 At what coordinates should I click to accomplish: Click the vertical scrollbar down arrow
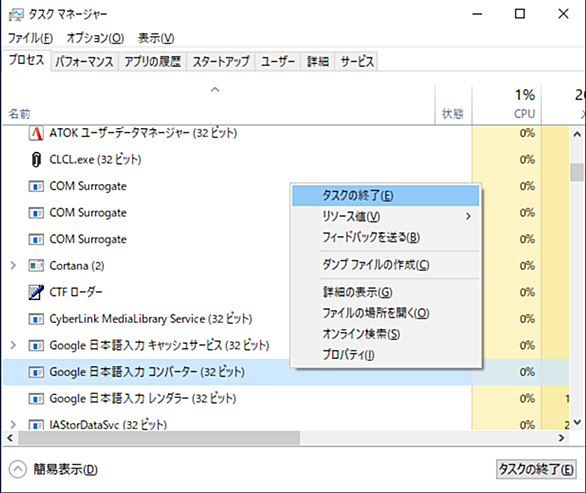577,422
